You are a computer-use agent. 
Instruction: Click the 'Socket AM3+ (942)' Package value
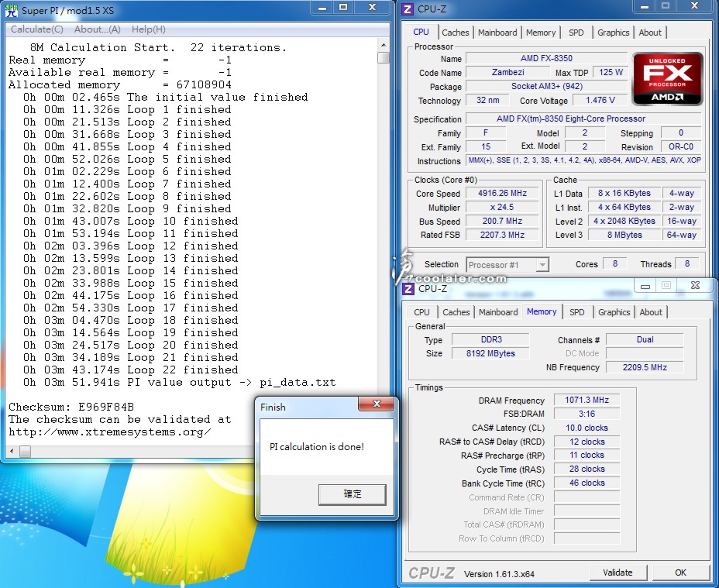(x=546, y=86)
